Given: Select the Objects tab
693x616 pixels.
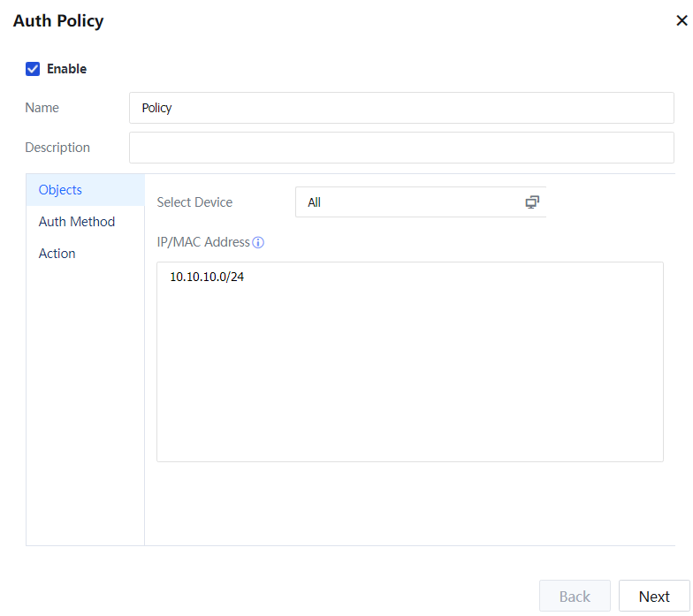Looking at the screenshot, I should point(60,190).
